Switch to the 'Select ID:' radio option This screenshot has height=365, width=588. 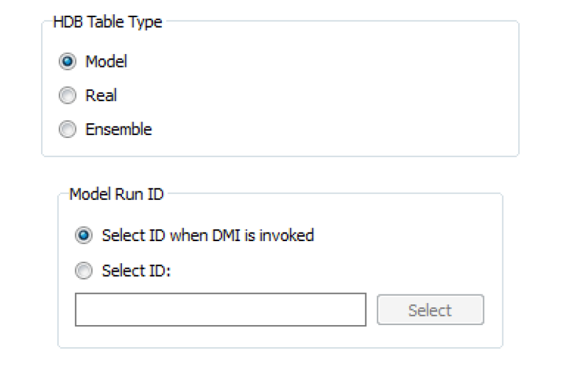pyautogui.click(x=84, y=271)
